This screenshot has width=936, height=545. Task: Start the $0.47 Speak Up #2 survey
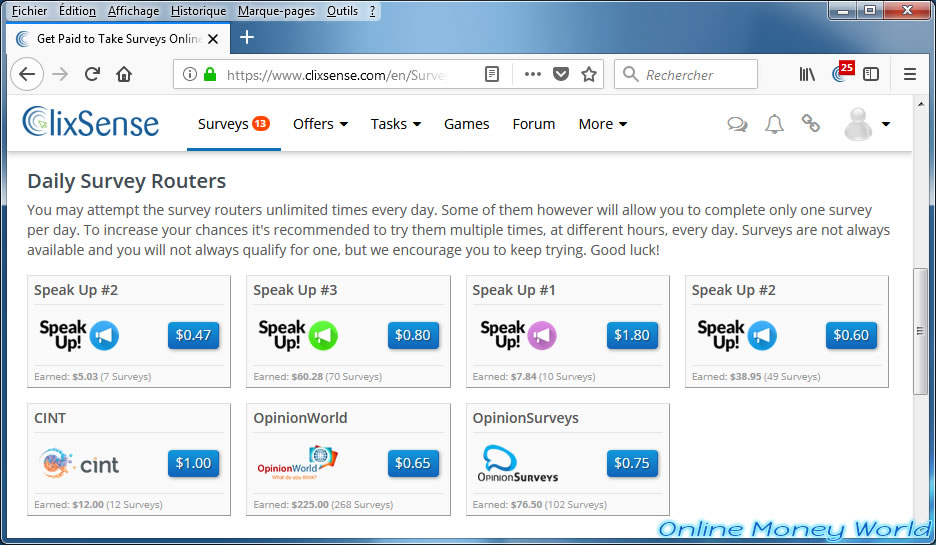tap(193, 335)
